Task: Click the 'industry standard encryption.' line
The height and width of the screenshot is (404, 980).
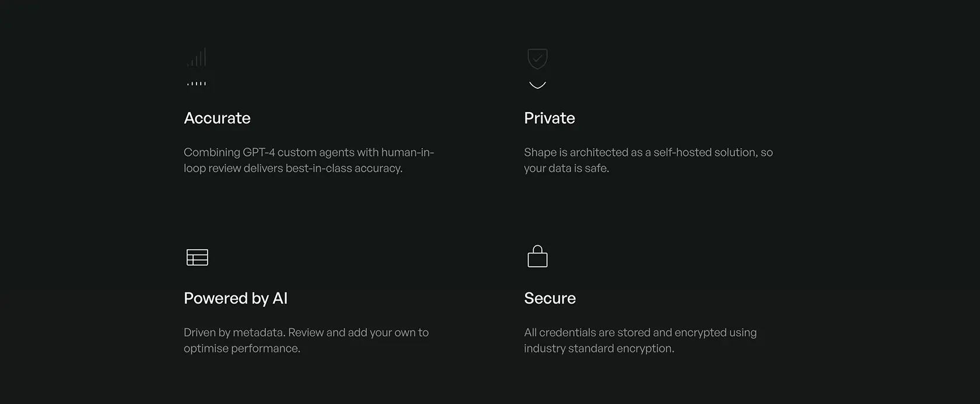Action: pos(599,349)
